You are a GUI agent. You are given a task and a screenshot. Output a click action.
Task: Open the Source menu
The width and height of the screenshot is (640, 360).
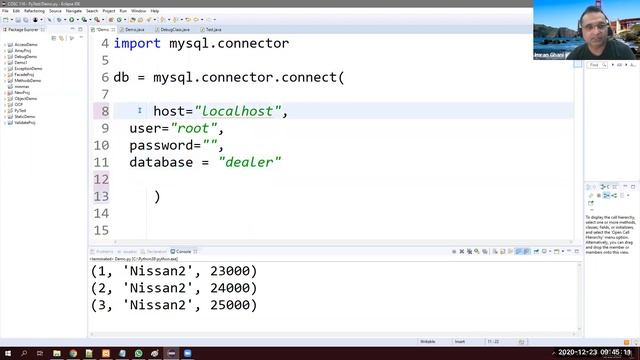point(55,11)
